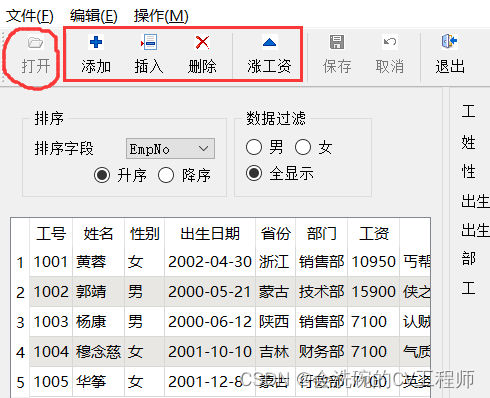Click the name cell 穆念慈
The height and width of the screenshot is (398, 490).
(98, 352)
